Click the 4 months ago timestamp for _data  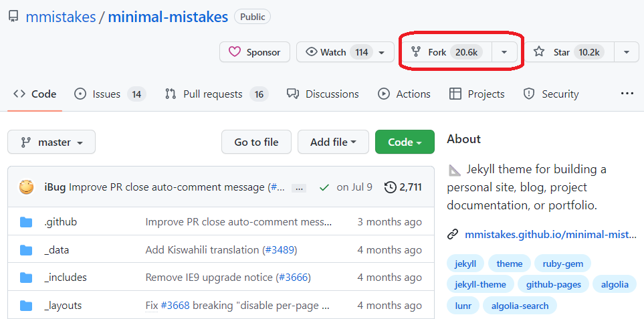tap(389, 250)
